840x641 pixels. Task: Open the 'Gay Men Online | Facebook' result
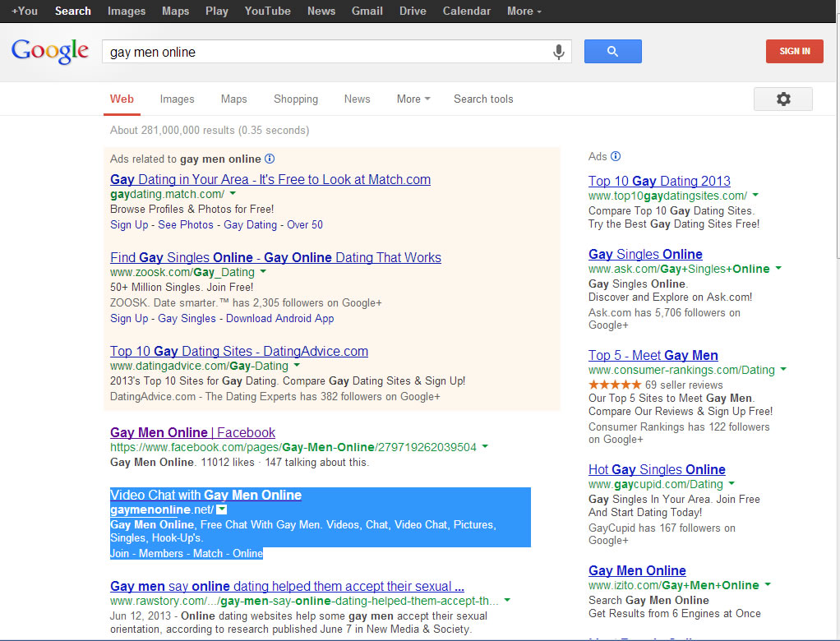tap(192, 432)
